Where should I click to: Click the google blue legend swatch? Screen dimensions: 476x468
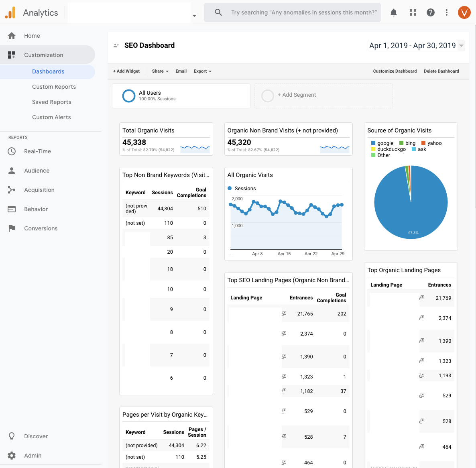pos(373,143)
